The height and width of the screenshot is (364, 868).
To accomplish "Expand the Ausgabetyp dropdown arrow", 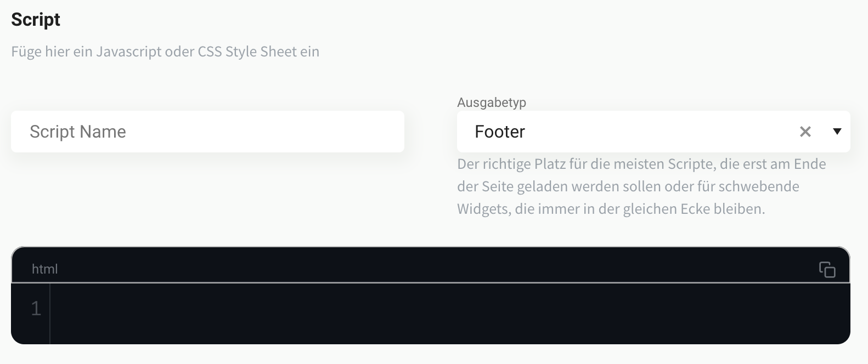I will pyautogui.click(x=837, y=132).
